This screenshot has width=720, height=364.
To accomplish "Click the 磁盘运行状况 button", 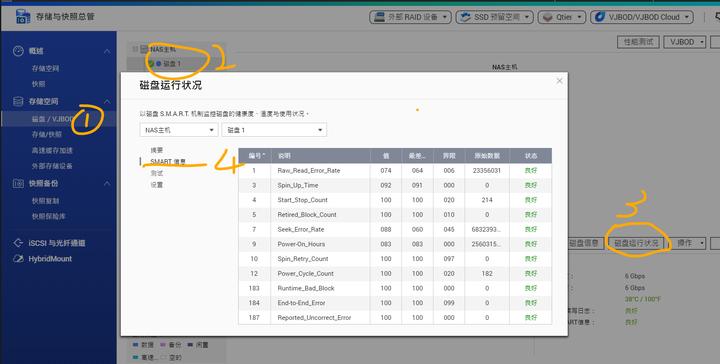I will click(636, 243).
